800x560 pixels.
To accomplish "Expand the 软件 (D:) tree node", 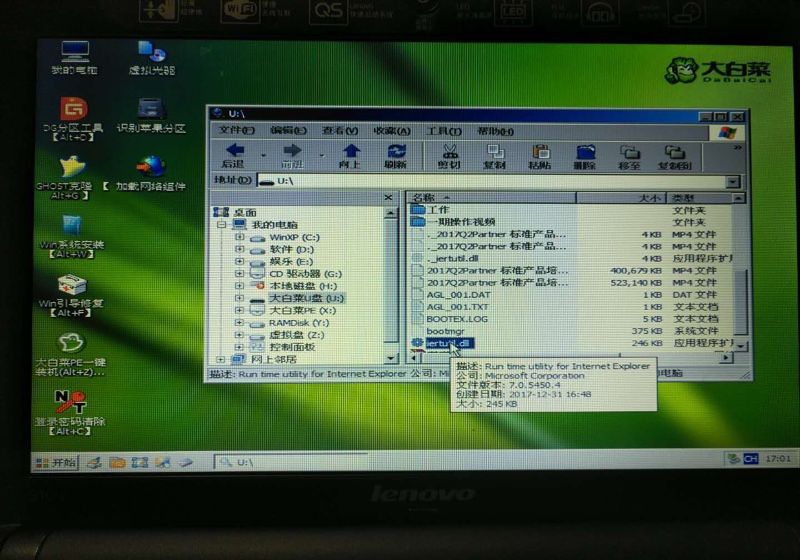I will click(x=239, y=249).
